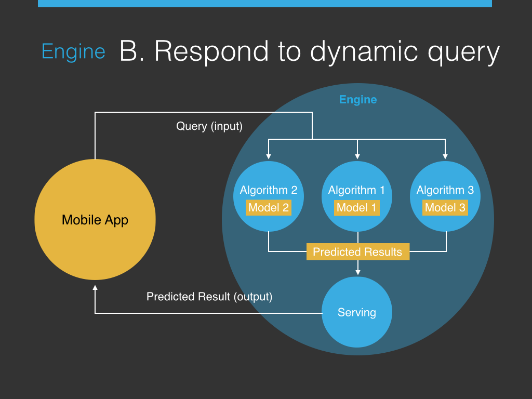Screen dimensions: 532x399
Task: Click the arrowhead pointing into Algorithm 1
Action: pos(357,155)
